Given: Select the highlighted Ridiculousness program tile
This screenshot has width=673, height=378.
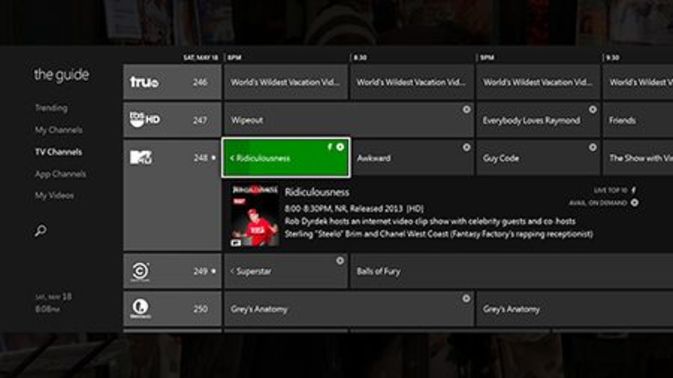Looking at the screenshot, I should 286,157.
